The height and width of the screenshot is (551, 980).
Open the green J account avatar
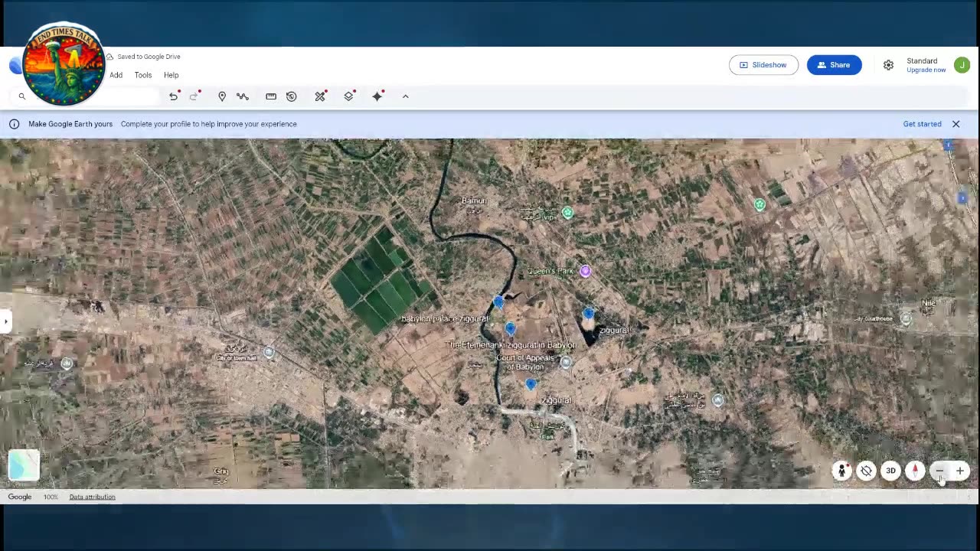(962, 65)
